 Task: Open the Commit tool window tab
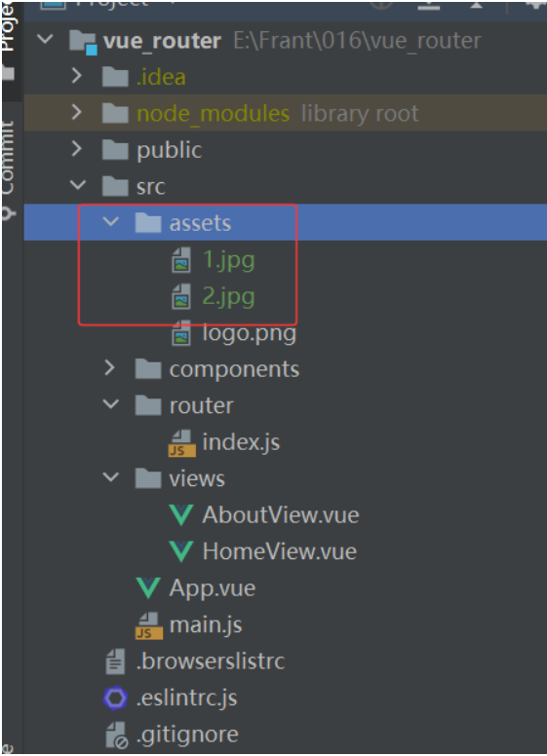[9, 170]
